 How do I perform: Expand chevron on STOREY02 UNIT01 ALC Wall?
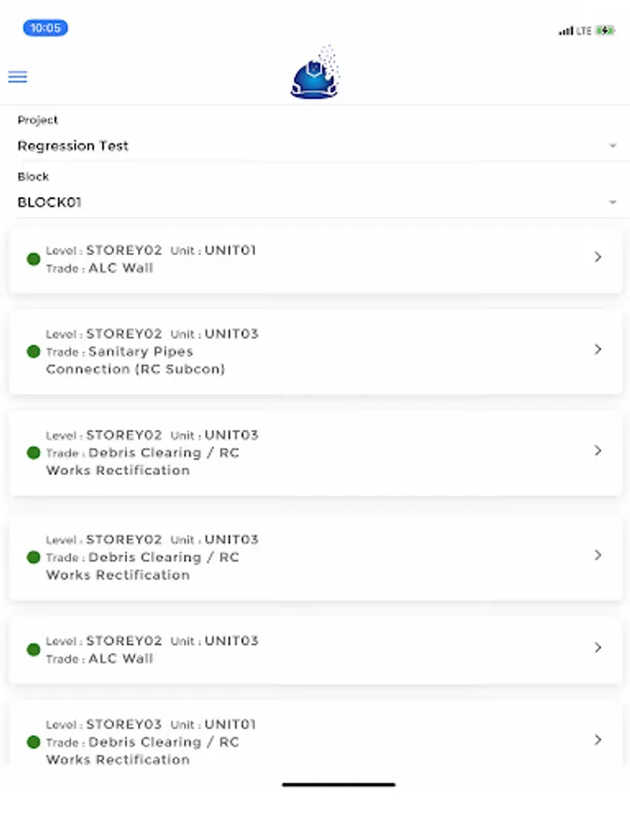598,257
